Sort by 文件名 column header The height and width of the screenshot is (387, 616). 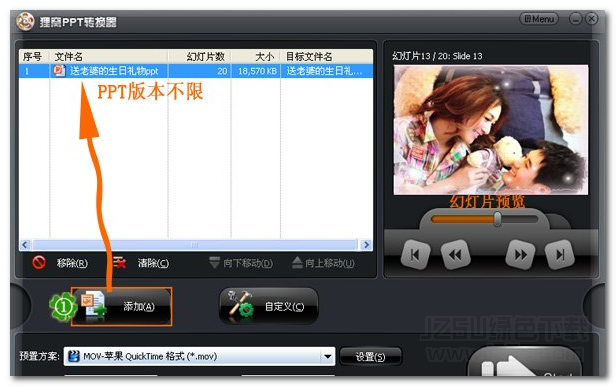(x=109, y=57)
